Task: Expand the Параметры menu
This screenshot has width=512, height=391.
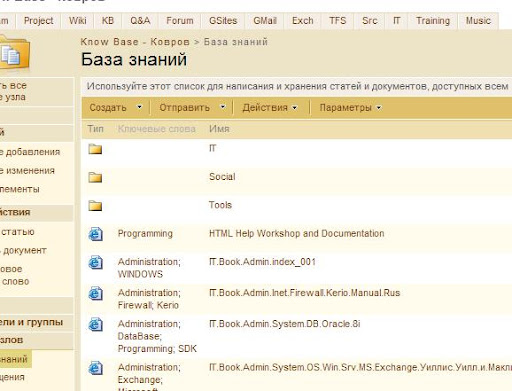Action: [x=351, y=108]
